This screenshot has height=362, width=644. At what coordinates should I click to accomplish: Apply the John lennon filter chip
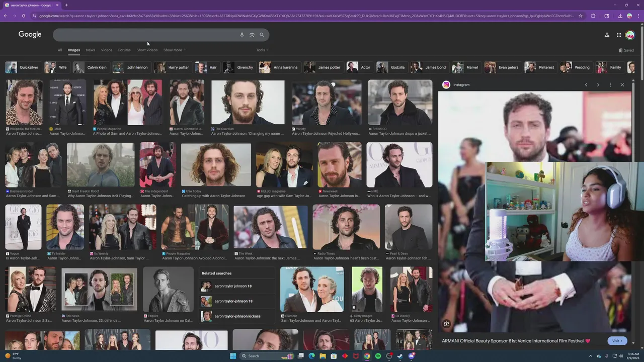click(x=131, y=67)
